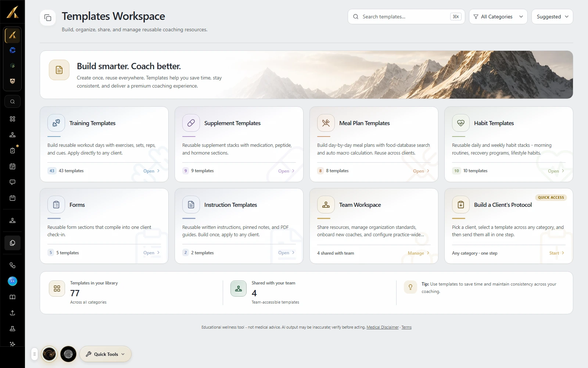Click the '43 templates' count label
Image resolution: width=588 pixels, height=368 pixels.
(x=71, y=171)
